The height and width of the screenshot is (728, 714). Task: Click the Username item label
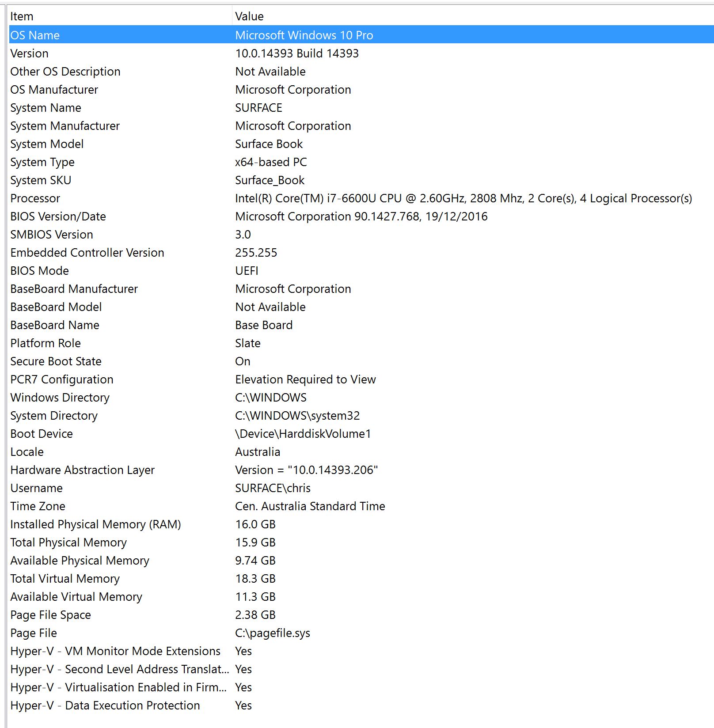[x=36, y=488]
